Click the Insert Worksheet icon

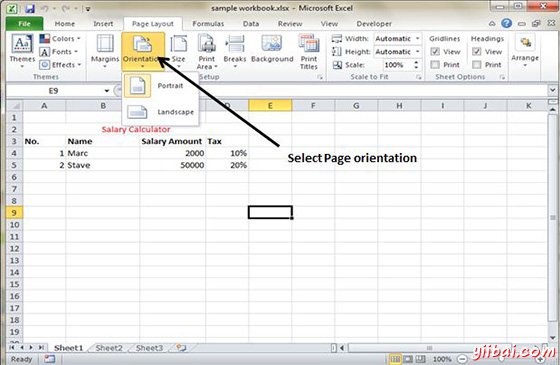click(181, 348)
